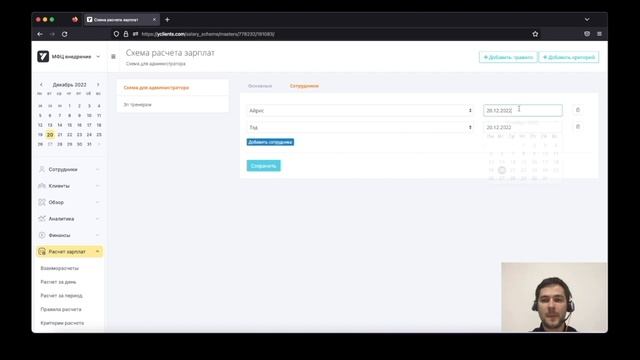Go forward in browser history
The width and height of the screenshot is (640, 360).
point(52,34)
